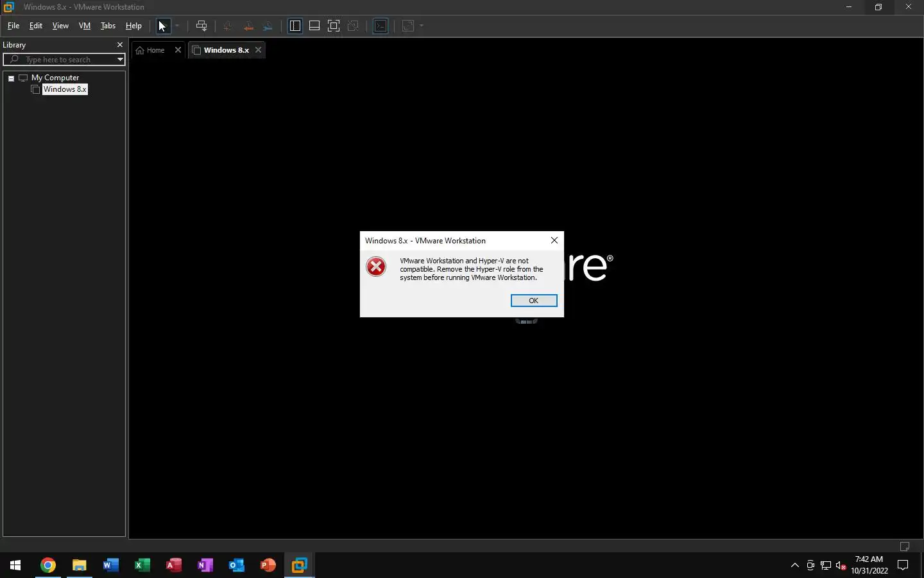Launch Word from the taskbar
Image resolution: width=924 pixels, height=578 pixels.
click(x=110, y=565)
